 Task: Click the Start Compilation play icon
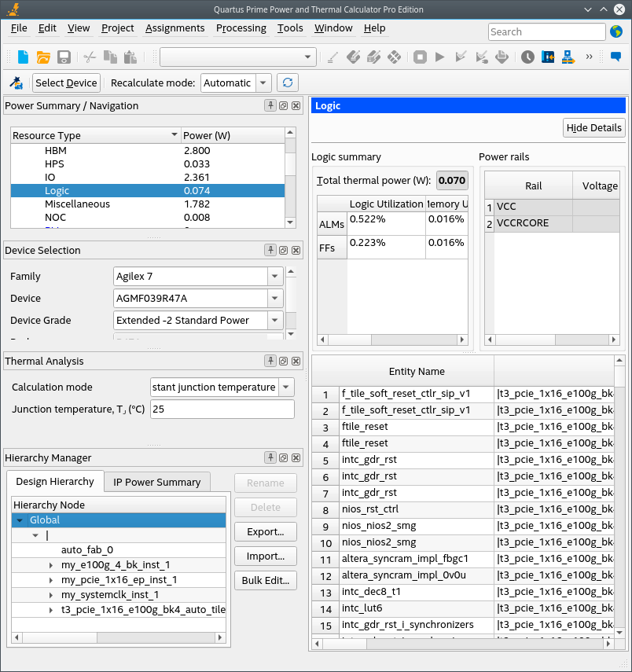[x=440, y=57]
